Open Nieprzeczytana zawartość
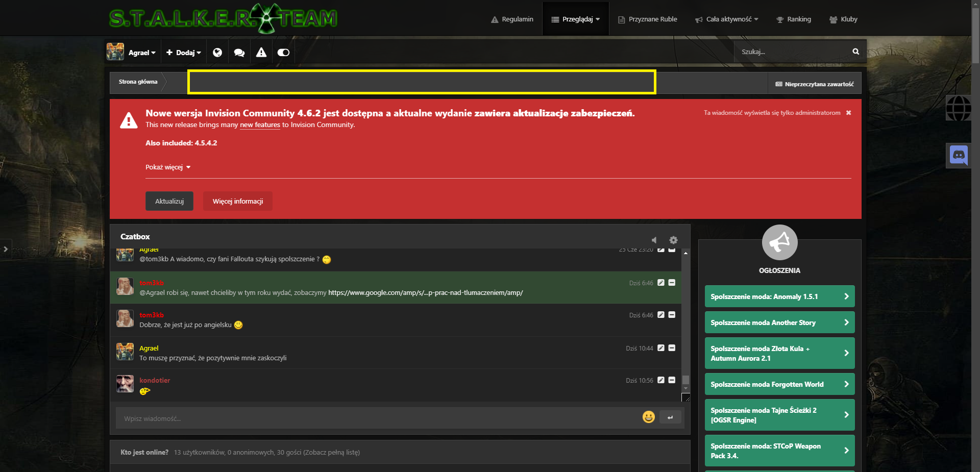The image size is (980, 472). [814, 84]
